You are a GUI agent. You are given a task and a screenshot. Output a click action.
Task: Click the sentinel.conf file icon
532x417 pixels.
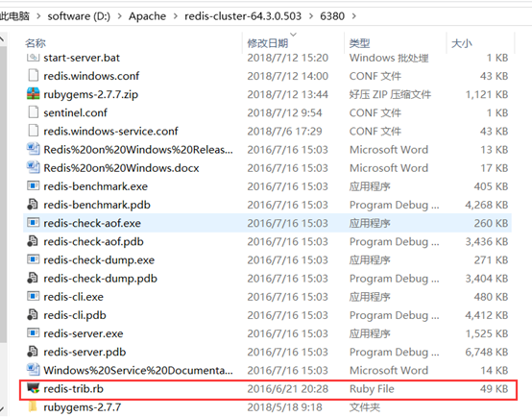pyautogui.click(x=33, y=112)
